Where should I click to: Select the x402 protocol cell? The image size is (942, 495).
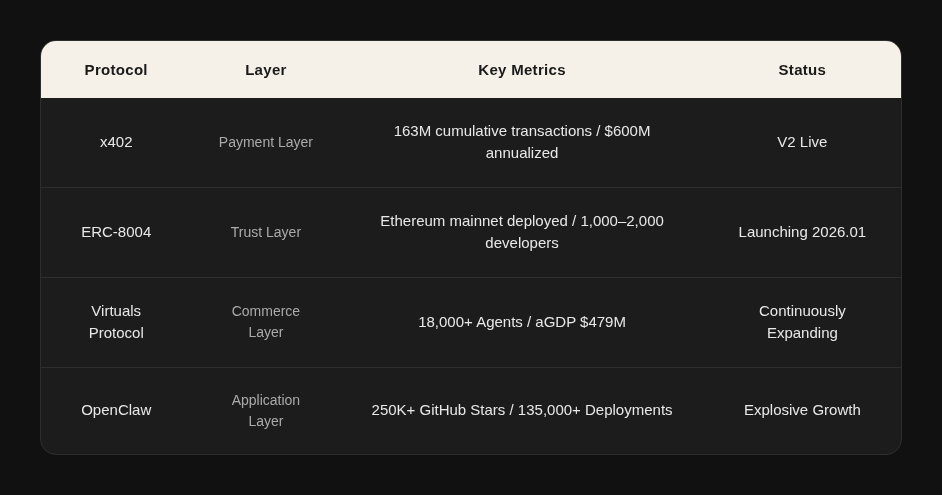[x=116, y=142]
